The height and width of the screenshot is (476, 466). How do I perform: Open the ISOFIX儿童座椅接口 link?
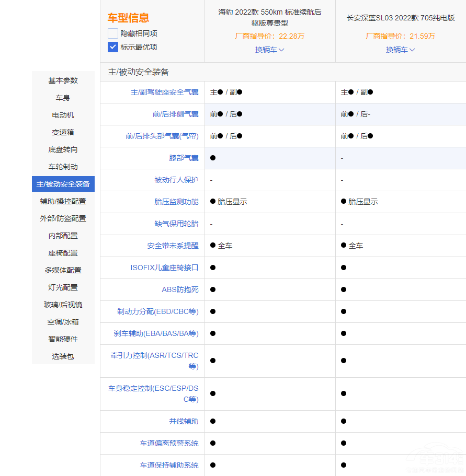coord(164,268)
